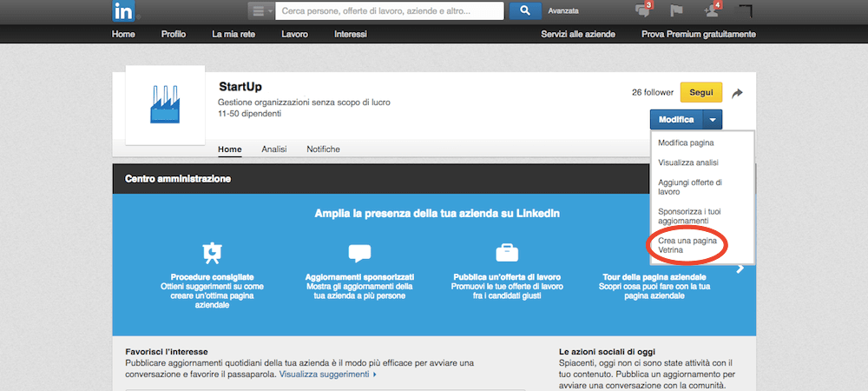Click the blue Modifica button
This screenshot has width=868, height=391.
click(x=676, y=120)
